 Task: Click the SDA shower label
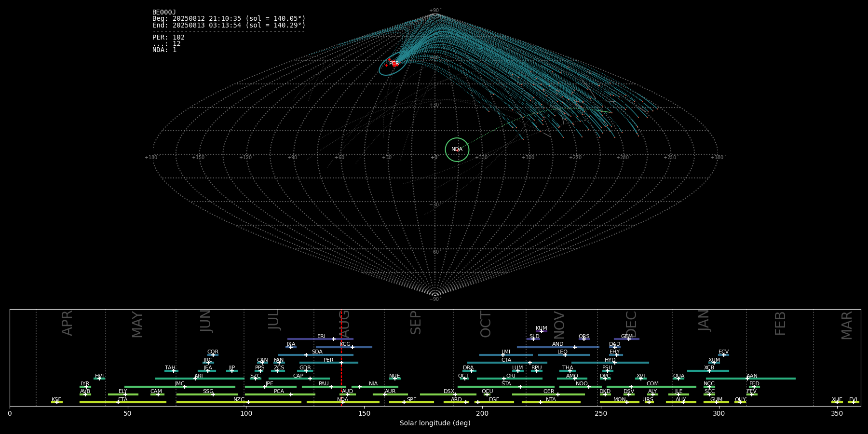click(x=317, y=352)
